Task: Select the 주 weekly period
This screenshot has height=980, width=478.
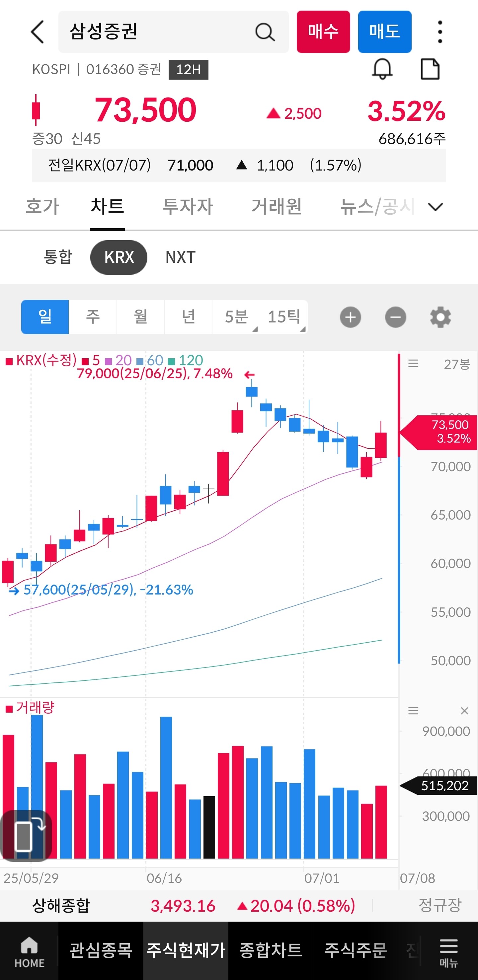Action: click(93, 316)
